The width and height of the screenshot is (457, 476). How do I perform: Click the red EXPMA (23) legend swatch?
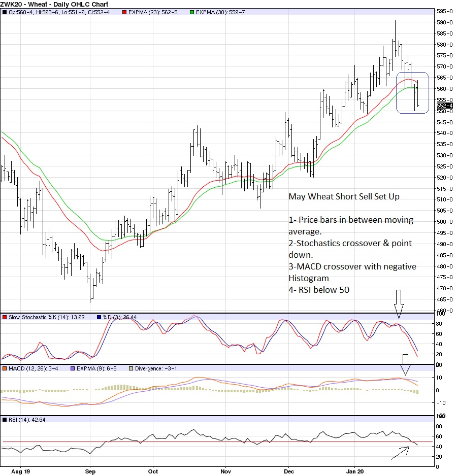(x=124, y=13)
